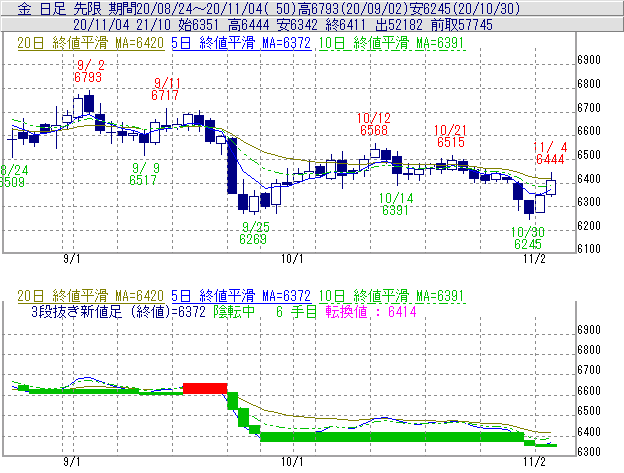Click the 陰転中 status text
624x473 pixels.
[234, 311]
